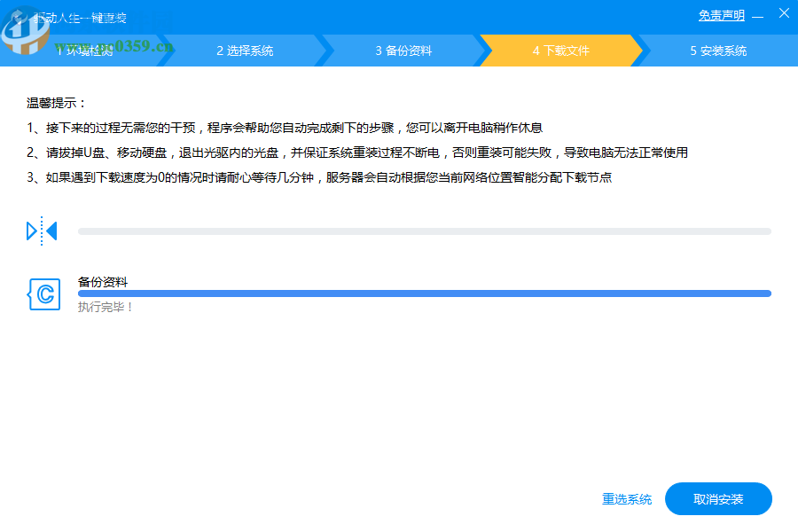Click the C drive backup icon
Image resolution: width=798 pixels, height=532 pixels.
pyautogui.click(x=43, y=294)
